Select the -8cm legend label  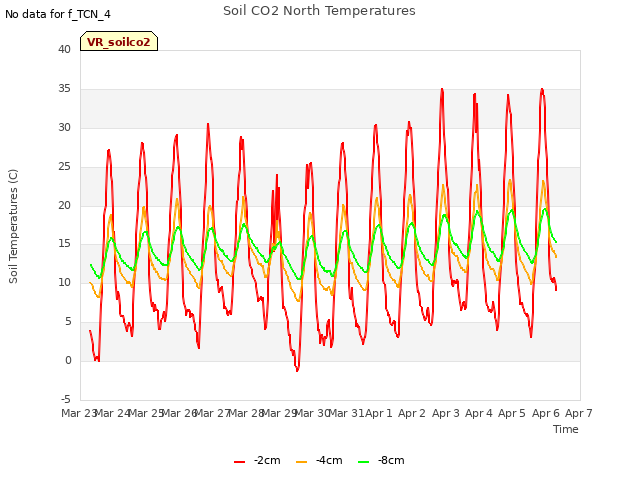click(x=391, y=460)
